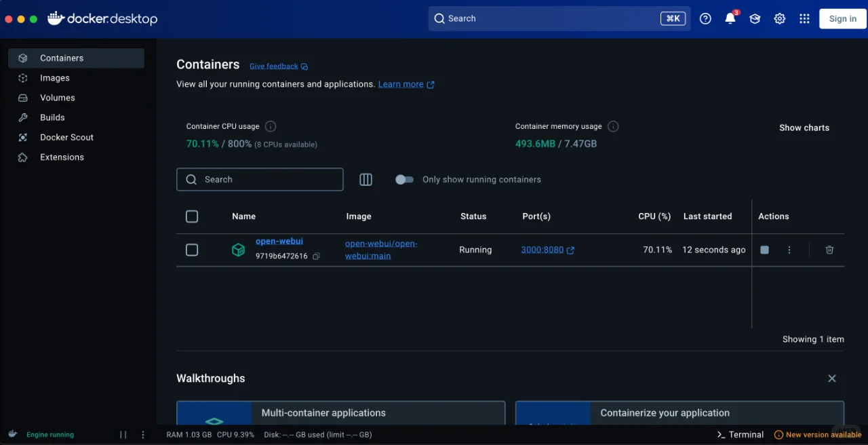The height and width of the screenshot is (445, 868).
Task: Open the engine options kebab menu
Action: pyautogui.click(x=142, y=435)
